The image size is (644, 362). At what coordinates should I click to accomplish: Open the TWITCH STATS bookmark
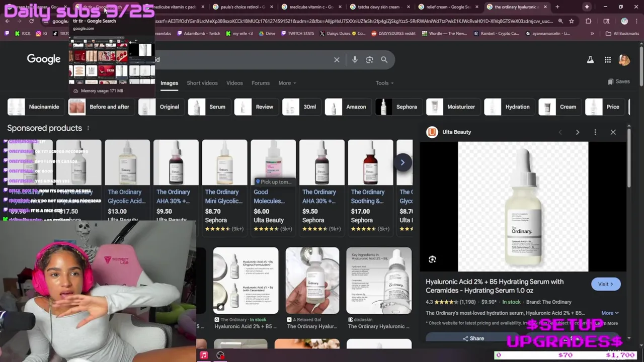point(297,34)
